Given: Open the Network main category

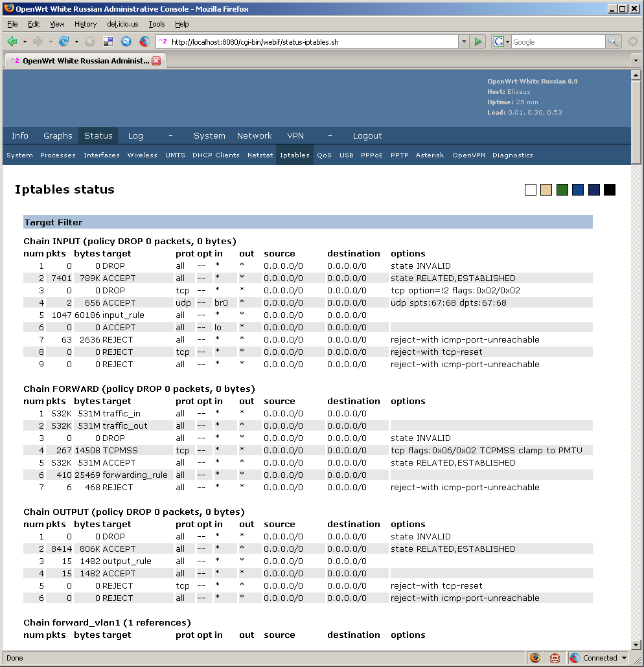Looking at the screenshot, I should point(254,136).
